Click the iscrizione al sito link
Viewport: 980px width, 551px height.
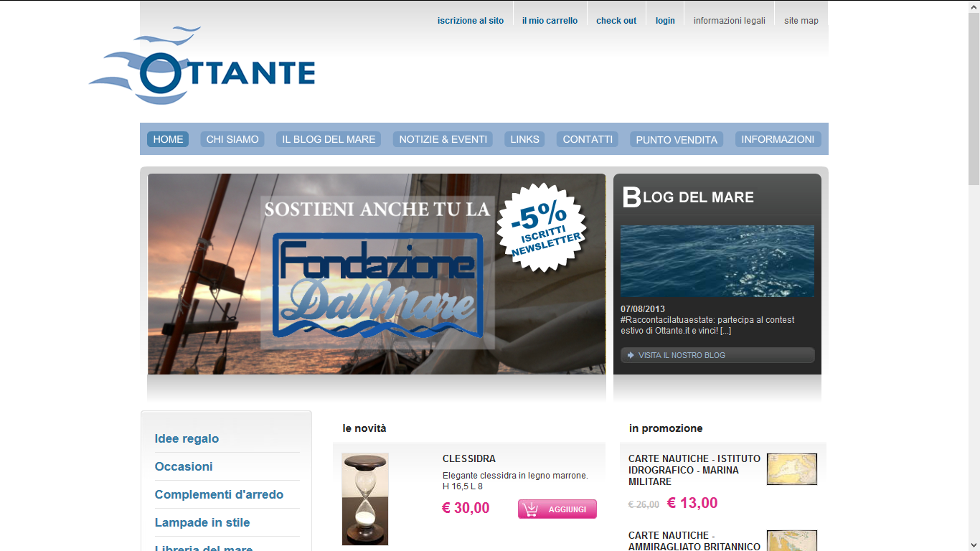pyautogui.click(x=471, y=21)
